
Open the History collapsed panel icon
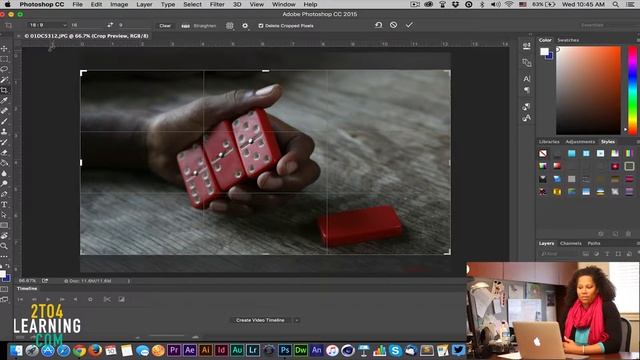[527, 46]
